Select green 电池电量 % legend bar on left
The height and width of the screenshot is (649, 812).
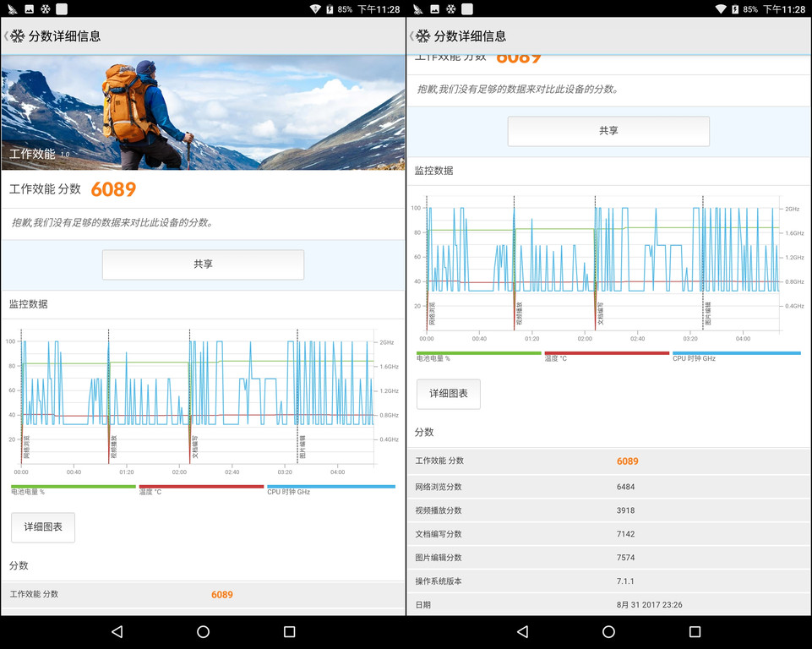tap(74, 488)
